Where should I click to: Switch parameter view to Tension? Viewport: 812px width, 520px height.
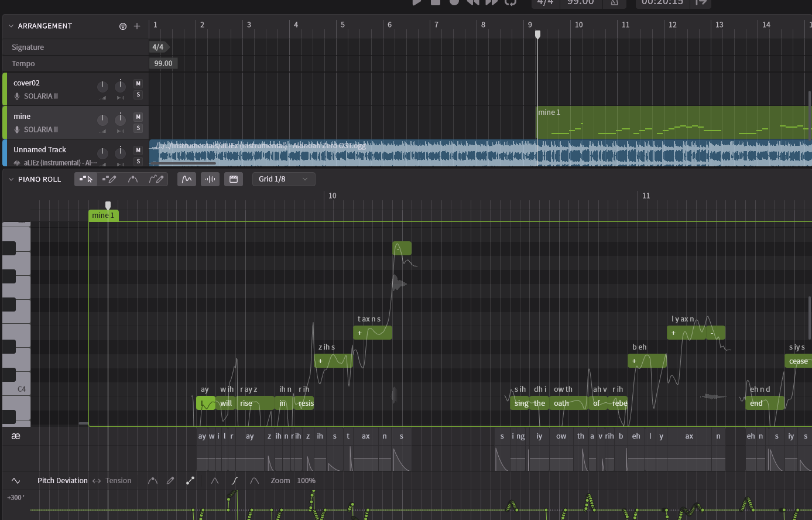pyautogui.click(x=118, y=481)
